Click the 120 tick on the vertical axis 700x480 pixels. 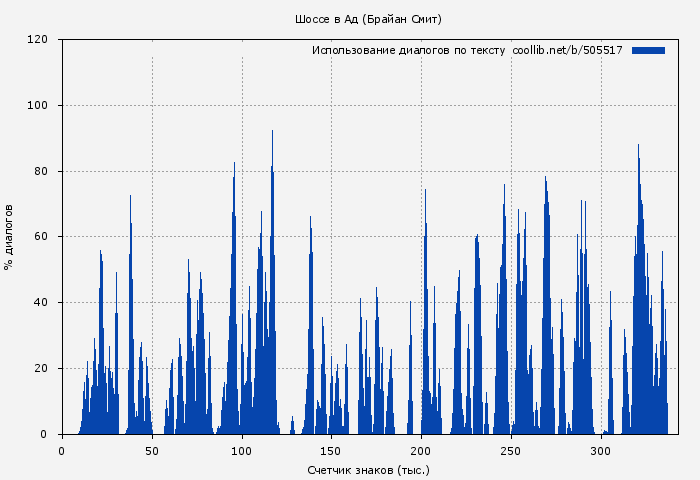(38, 40)
